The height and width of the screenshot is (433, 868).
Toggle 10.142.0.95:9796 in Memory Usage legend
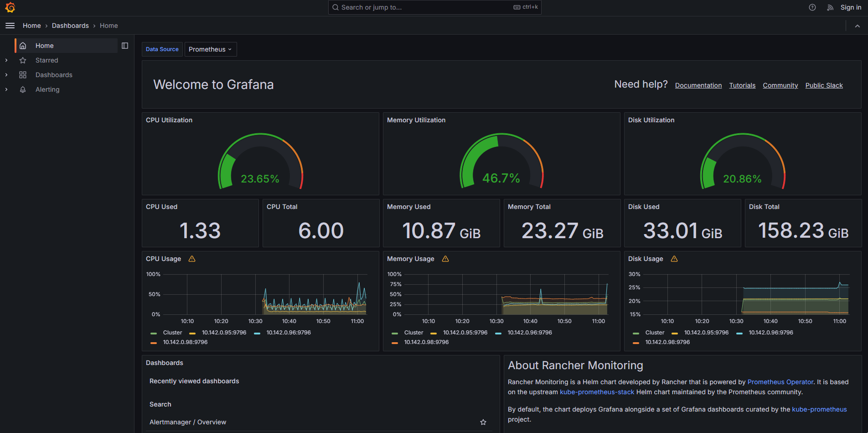click(x=465, y=333)
